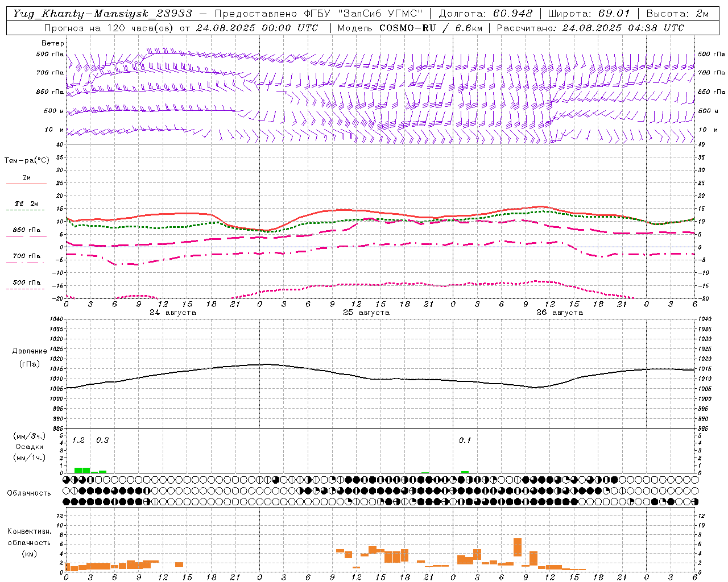Click the "ЗапСиб УГМС" provider text
This screenshot has width=728, height=582.
tap(381, 14)
